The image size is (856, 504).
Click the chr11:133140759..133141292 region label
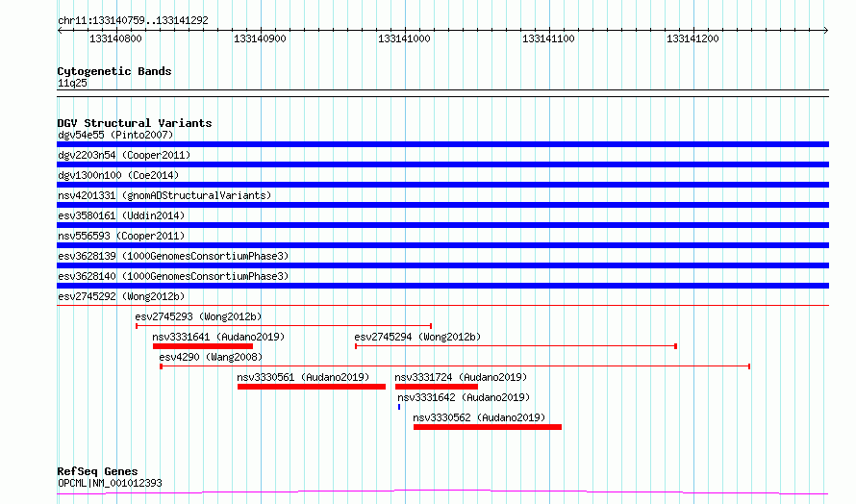tap(133, 20)
